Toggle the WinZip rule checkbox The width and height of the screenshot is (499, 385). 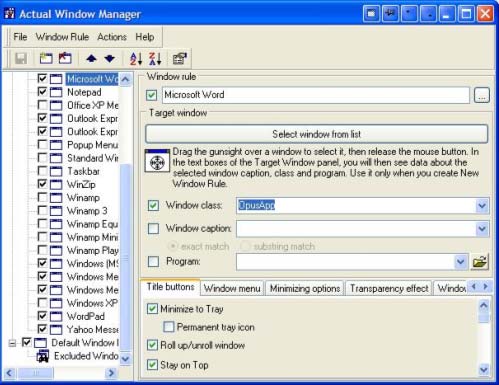coord(42,184)
